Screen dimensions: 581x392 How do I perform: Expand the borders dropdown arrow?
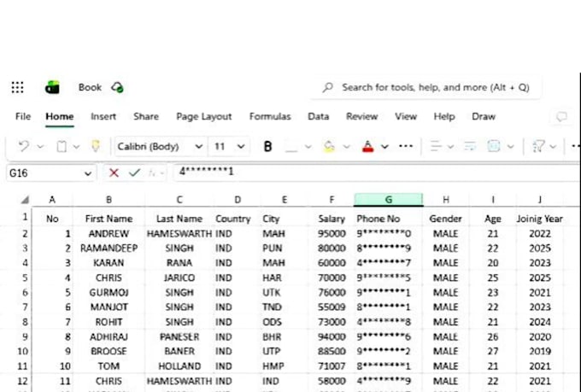308,147
